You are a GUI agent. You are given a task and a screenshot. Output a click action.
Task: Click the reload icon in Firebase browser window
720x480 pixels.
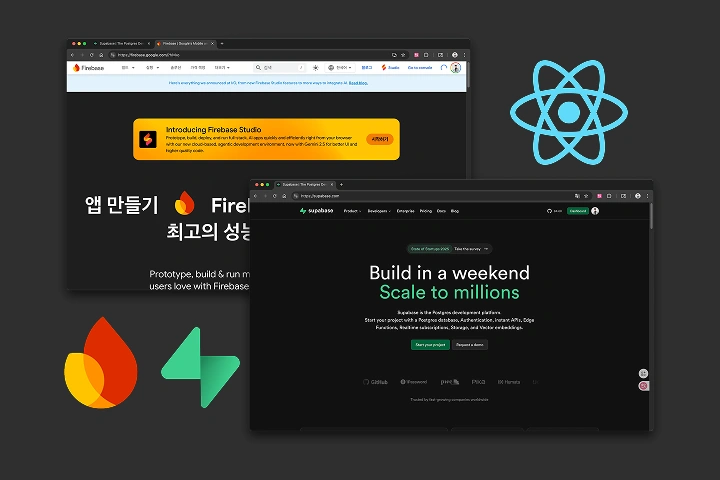(91, 55)
